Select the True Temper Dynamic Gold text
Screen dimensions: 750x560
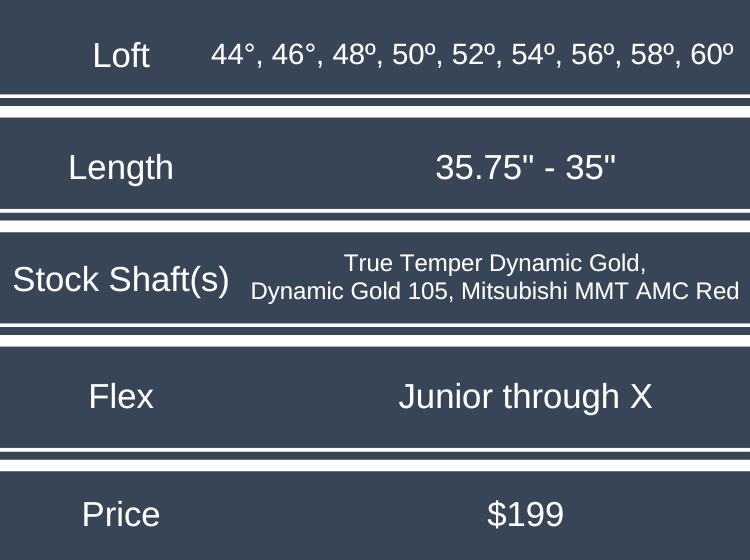495,263
